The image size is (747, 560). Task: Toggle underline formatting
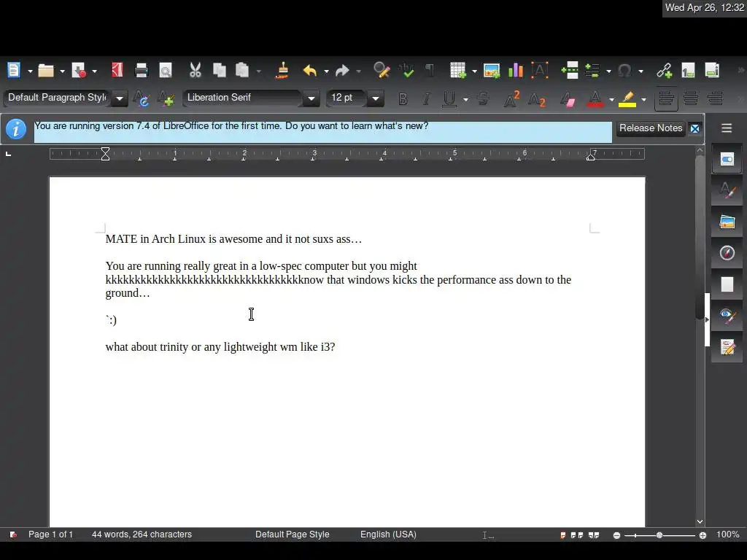click(x=449, y=98)
